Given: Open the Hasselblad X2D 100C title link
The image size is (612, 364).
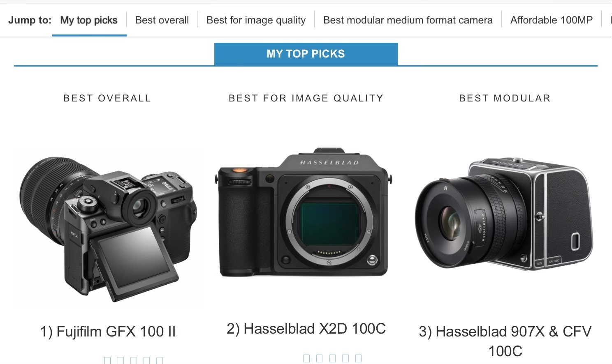Looking at the screenshot, I should (306, 329).
